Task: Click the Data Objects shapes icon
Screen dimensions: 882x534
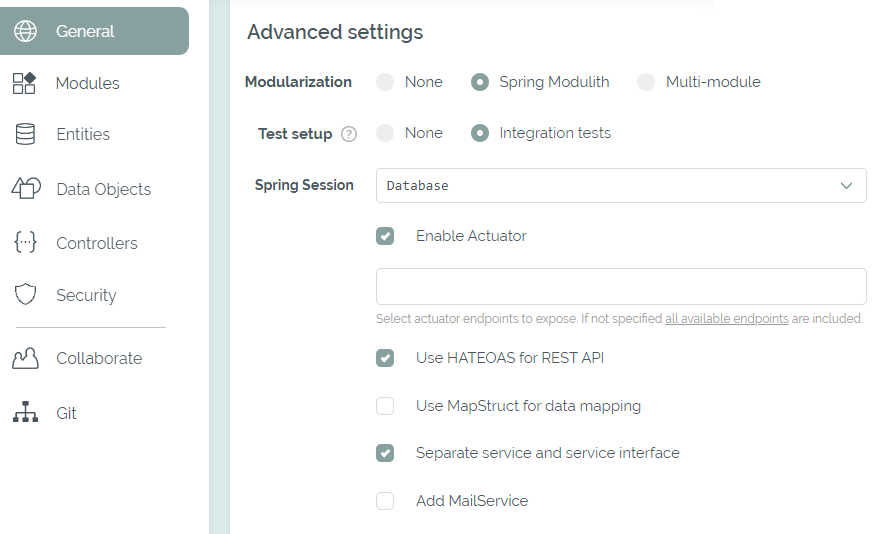Action: click(25, 188)
